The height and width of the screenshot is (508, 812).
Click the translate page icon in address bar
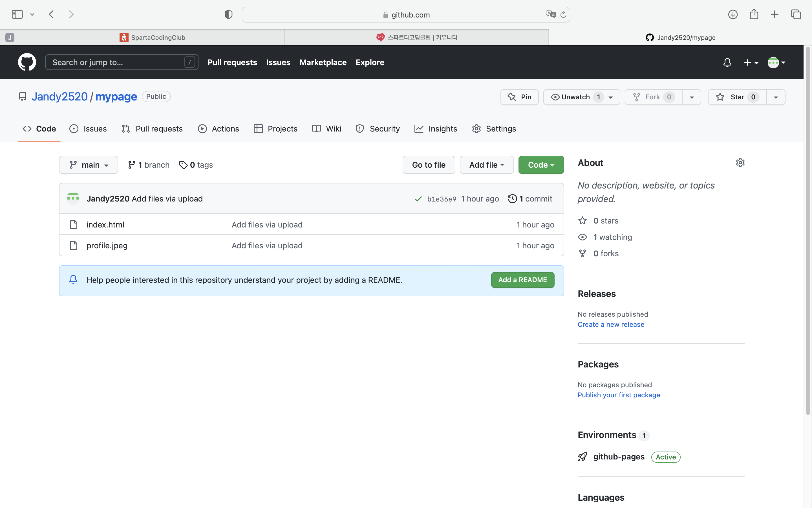coord(551,14)
